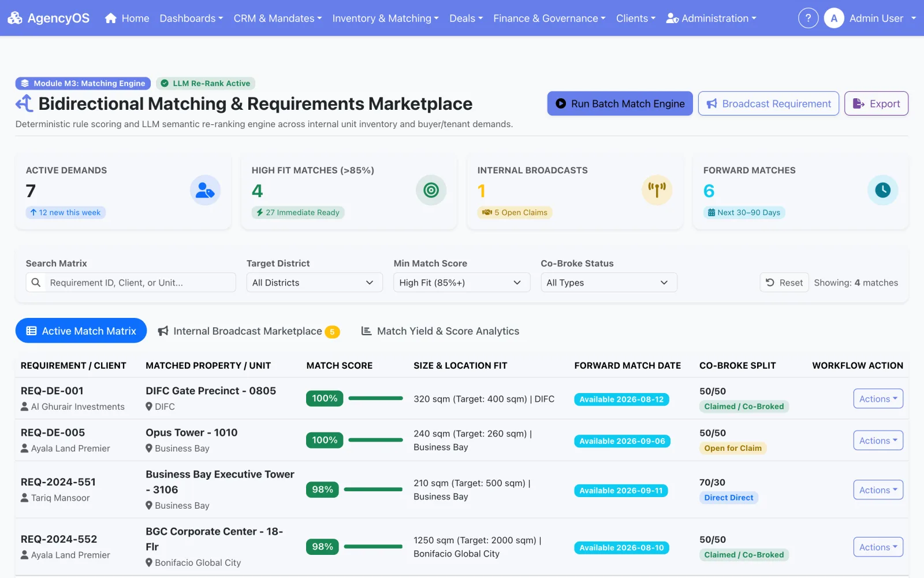Expand the Clients menu
Screen dimensions: 924x578
(636, 18)
